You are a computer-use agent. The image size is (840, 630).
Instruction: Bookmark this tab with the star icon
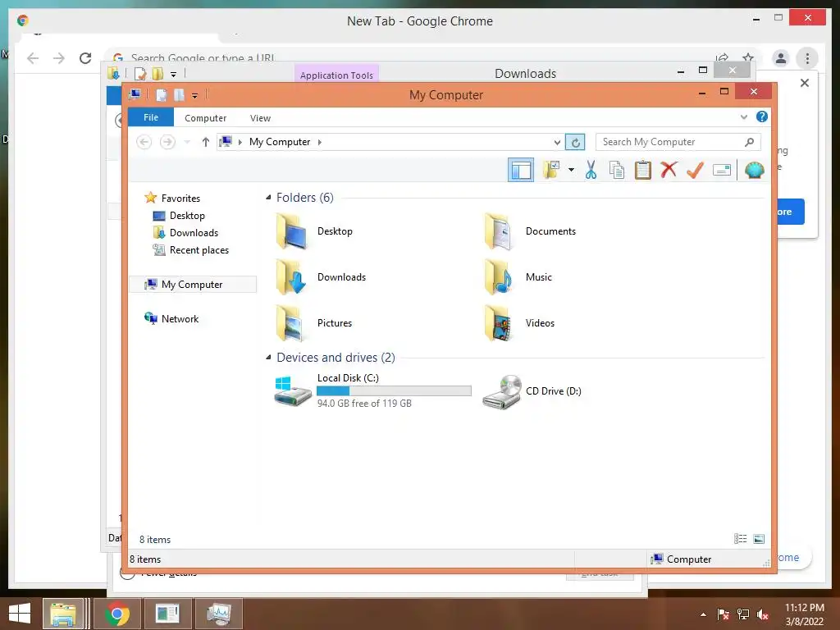pos(748,57)
